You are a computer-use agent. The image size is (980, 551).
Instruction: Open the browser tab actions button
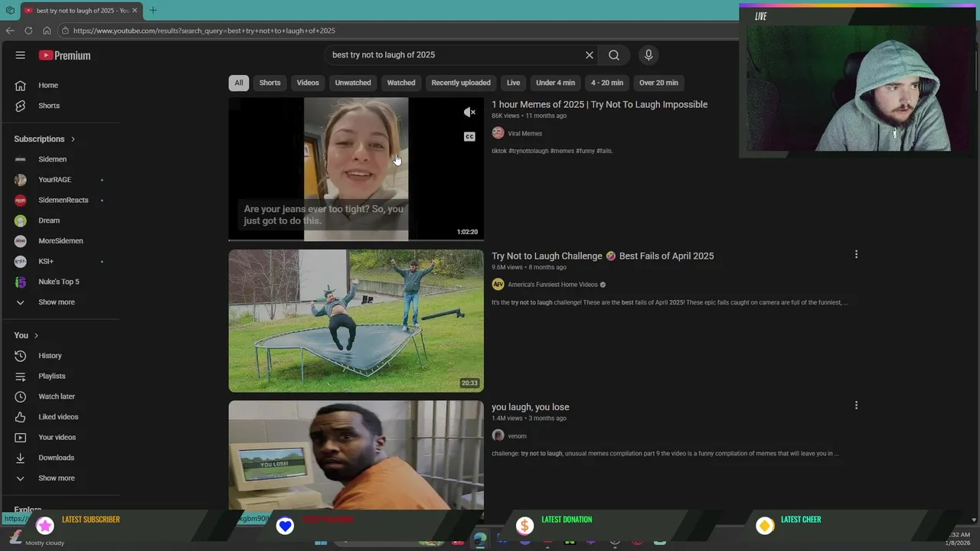(x=10, y=11)
